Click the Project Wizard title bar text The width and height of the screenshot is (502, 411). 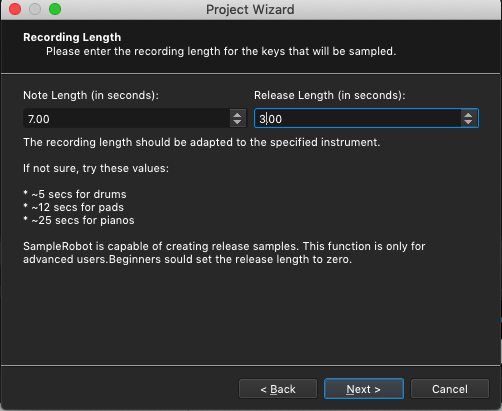click(x=250, y=9)
